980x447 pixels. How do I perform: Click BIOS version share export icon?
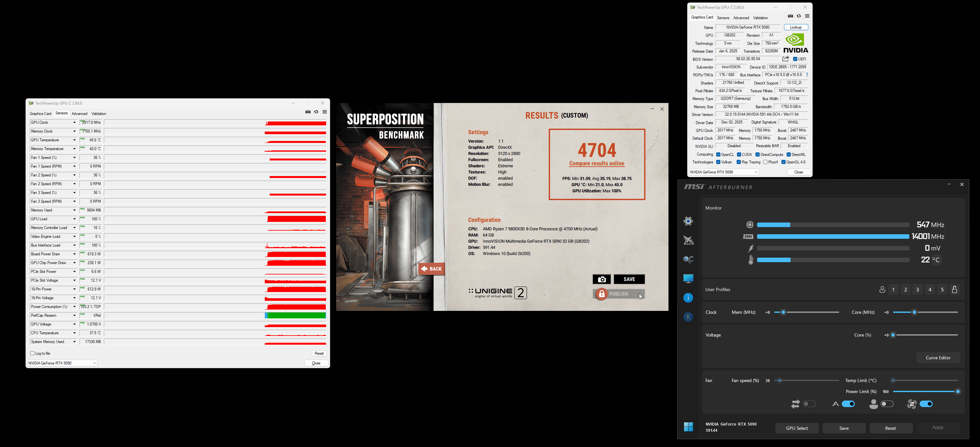coord(786,59)
